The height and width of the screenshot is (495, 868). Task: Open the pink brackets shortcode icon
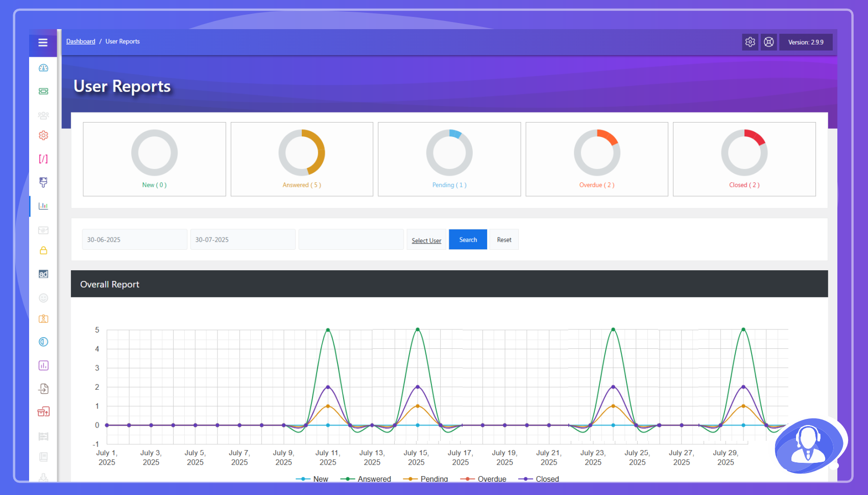(x=43, y=159)
